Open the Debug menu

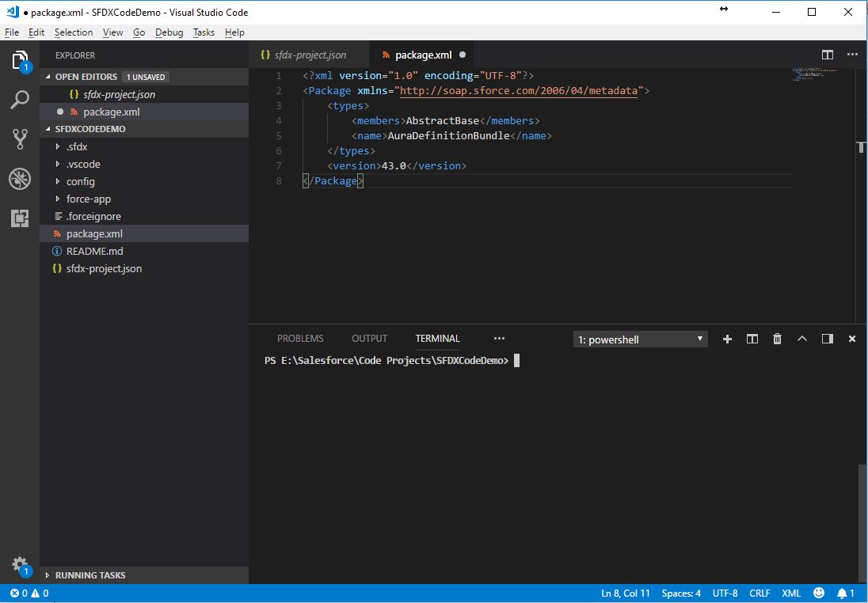click(x=169, y=32)
